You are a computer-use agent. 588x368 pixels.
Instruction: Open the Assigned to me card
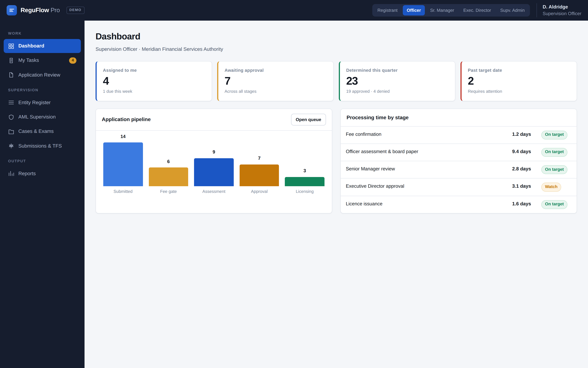(x=154, y=81)
